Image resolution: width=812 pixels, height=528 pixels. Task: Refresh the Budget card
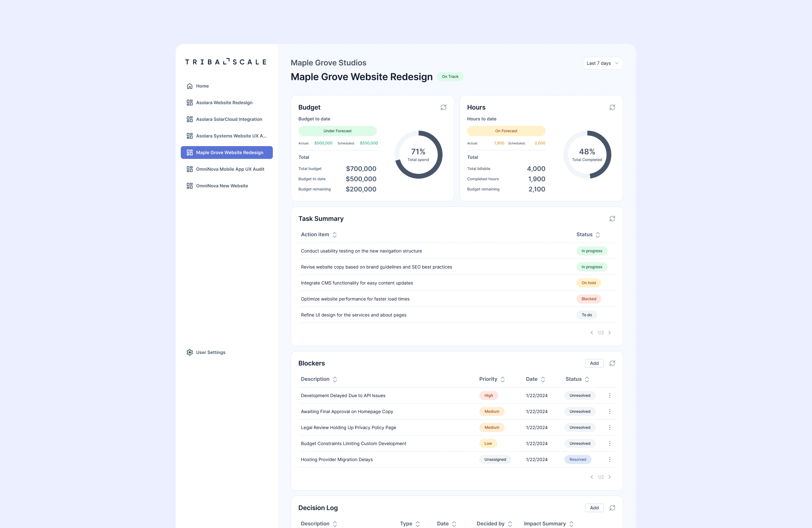tap(443, 107)
